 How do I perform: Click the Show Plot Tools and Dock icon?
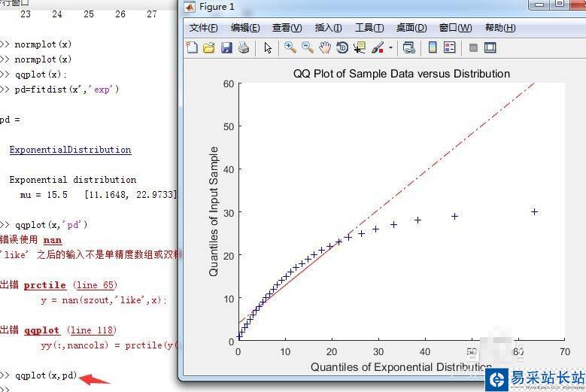(490, 47)
